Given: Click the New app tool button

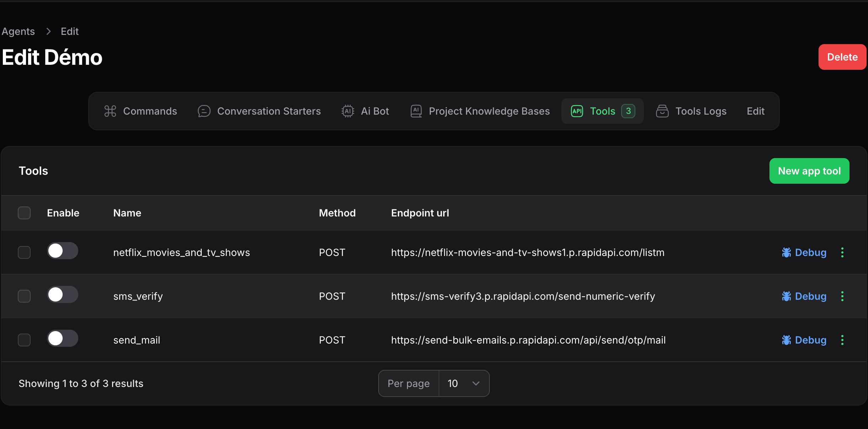Looking at the screenshot, I should (809, 171).
